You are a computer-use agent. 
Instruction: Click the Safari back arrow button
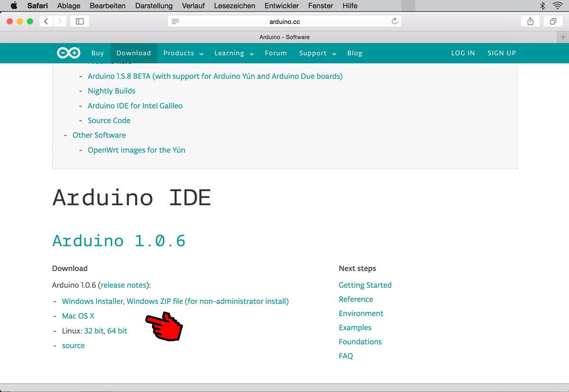coord(46,21)
